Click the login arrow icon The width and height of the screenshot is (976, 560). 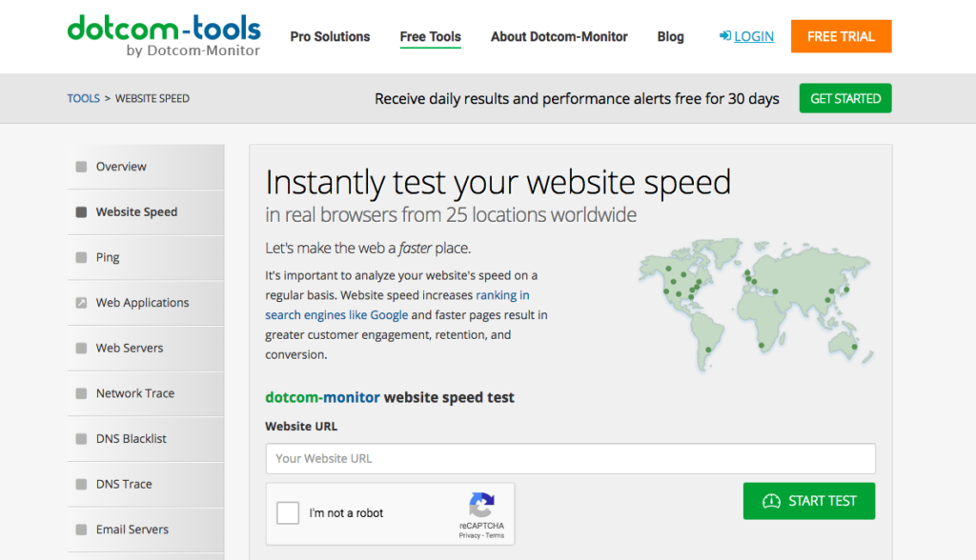pyautogui.click(x=725, y=36)
